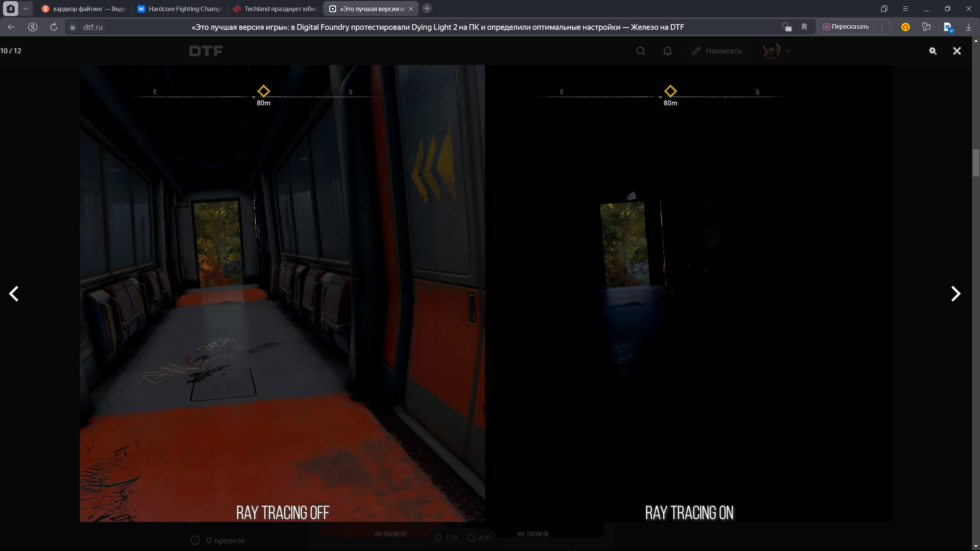Open the chat-bubble extension beside the orange icon
980x551 pixels.
point(926,27)
